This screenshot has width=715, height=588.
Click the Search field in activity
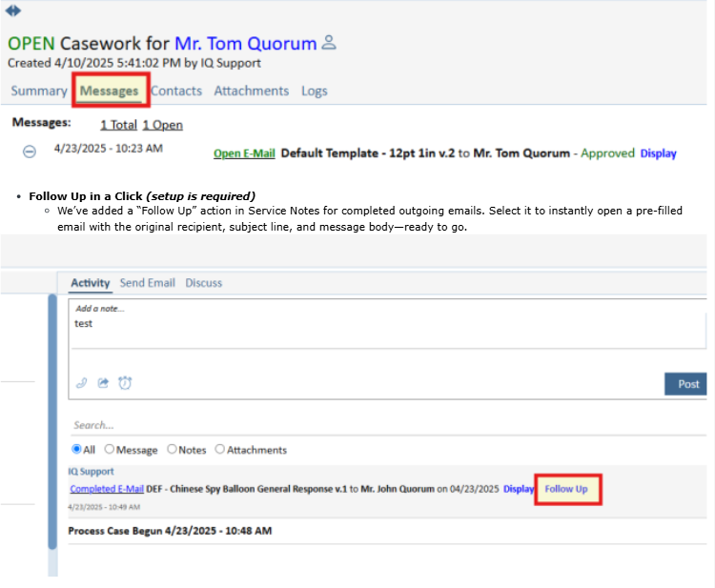coord(389,425)
